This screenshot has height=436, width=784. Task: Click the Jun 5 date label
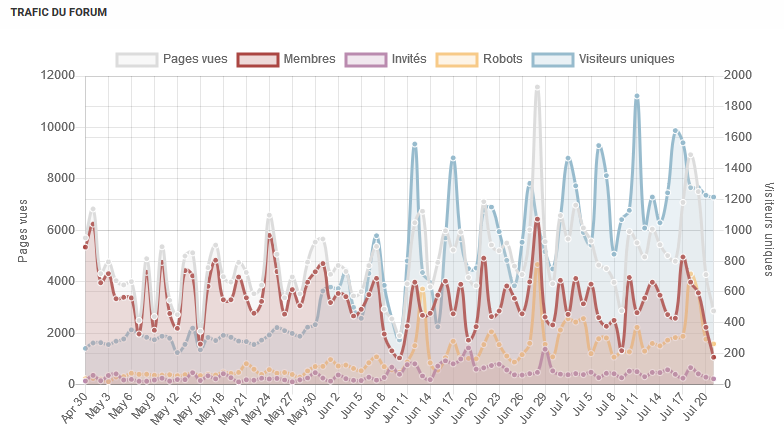[x=352, y=406]
